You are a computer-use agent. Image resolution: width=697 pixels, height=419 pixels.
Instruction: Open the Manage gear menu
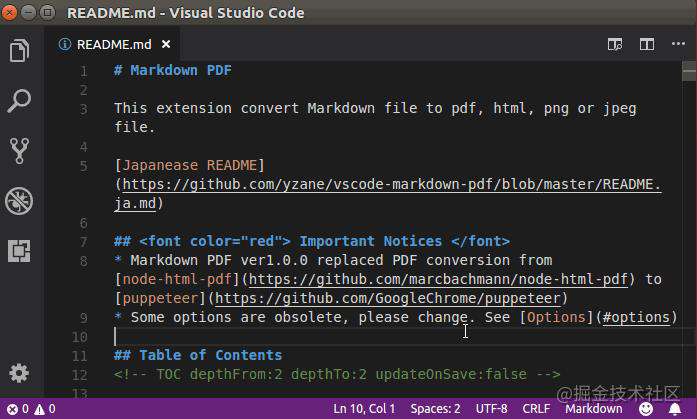tap(19, 373)
